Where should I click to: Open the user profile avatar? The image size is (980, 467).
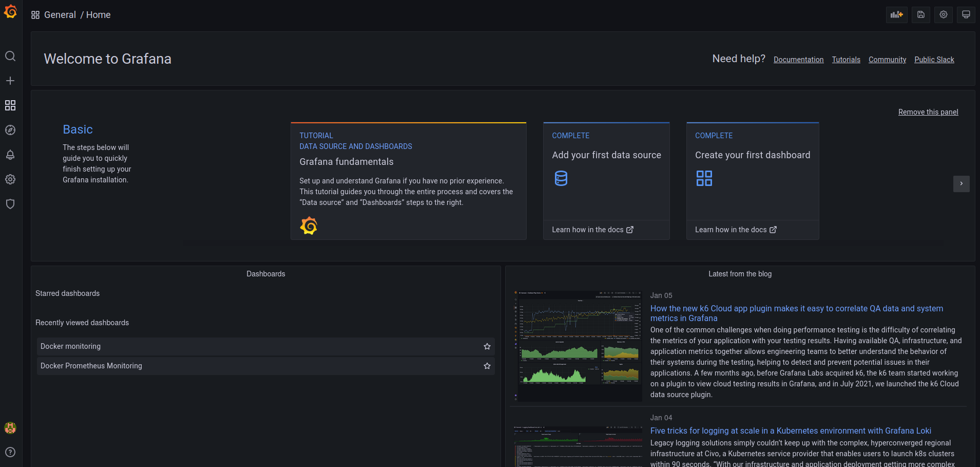click(10, 427)
